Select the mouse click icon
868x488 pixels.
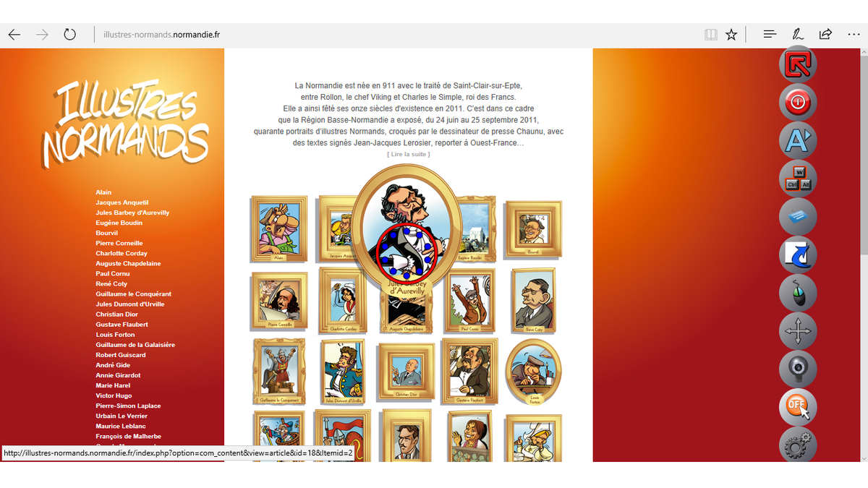coord(798,293)
